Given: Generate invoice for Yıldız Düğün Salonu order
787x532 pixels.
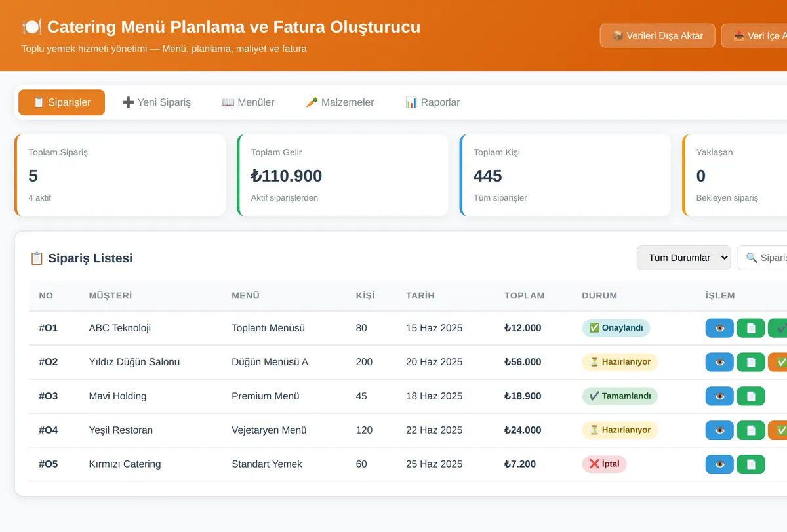Looking at the screenshot, I should point(751,362).
